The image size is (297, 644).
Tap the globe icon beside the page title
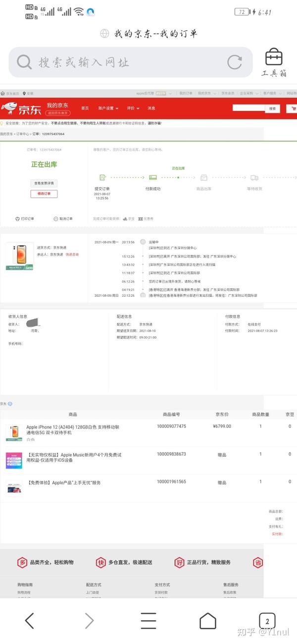[x=104, y=33]
